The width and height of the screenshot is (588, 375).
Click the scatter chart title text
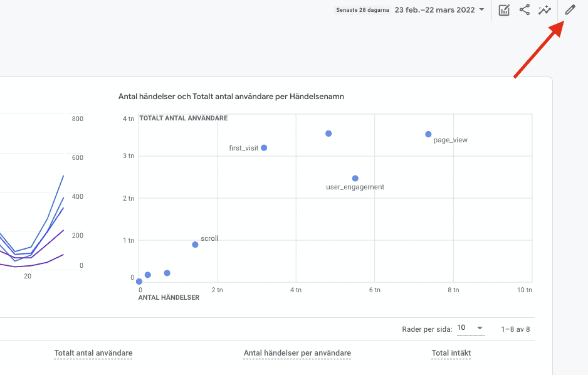[x=231, y=97]
